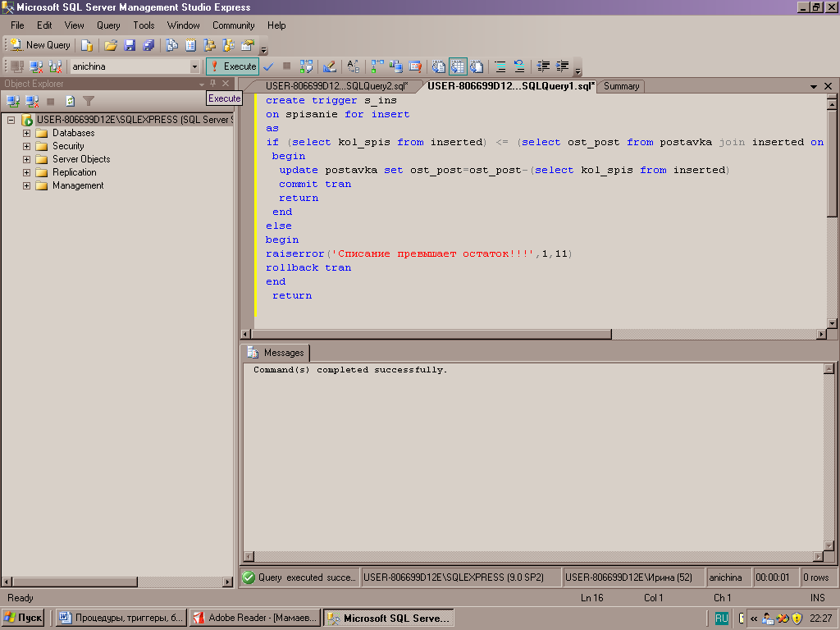Open the active files list arrow
Screen dimensions: 840x630
(813, 86)
